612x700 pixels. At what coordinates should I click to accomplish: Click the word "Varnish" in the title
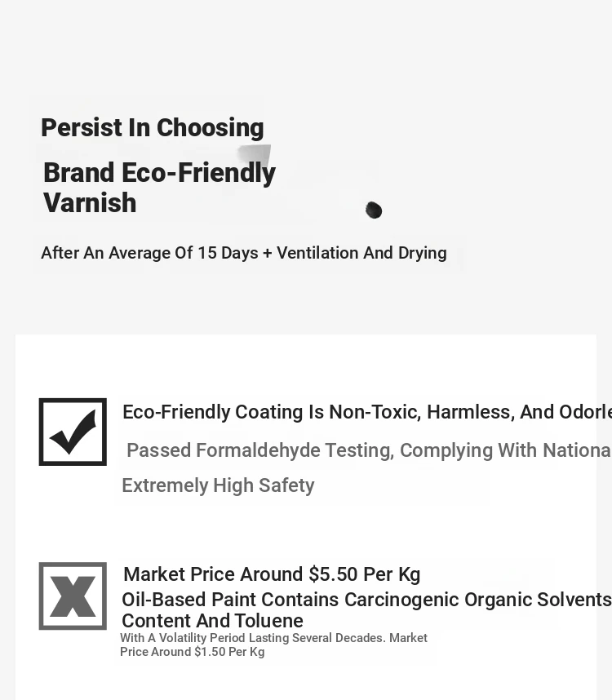click(90, 203)
